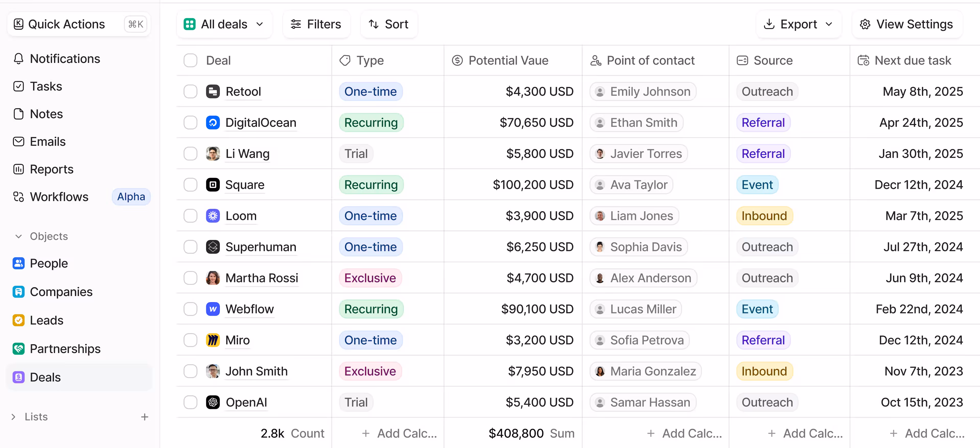Image resolution: width=980 pixels, height=448 pixels.
Task: Click the plus icon next to Lists
Action: 145,417
